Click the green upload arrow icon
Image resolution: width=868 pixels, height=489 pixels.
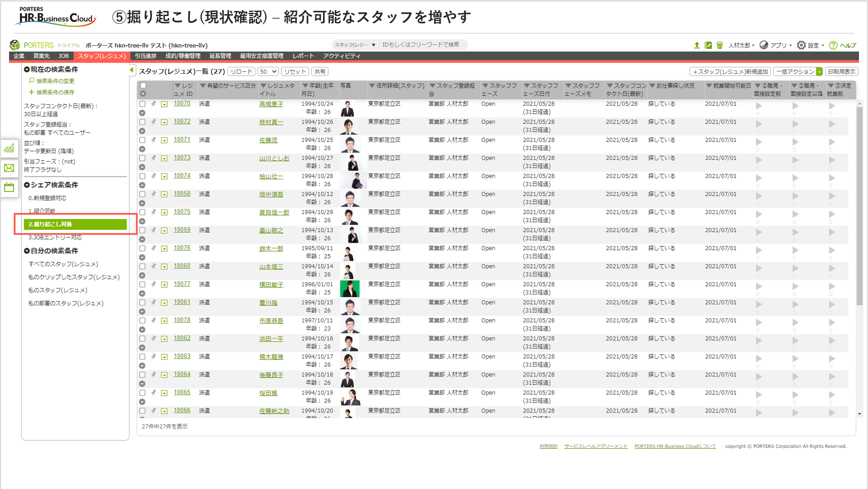696,45
